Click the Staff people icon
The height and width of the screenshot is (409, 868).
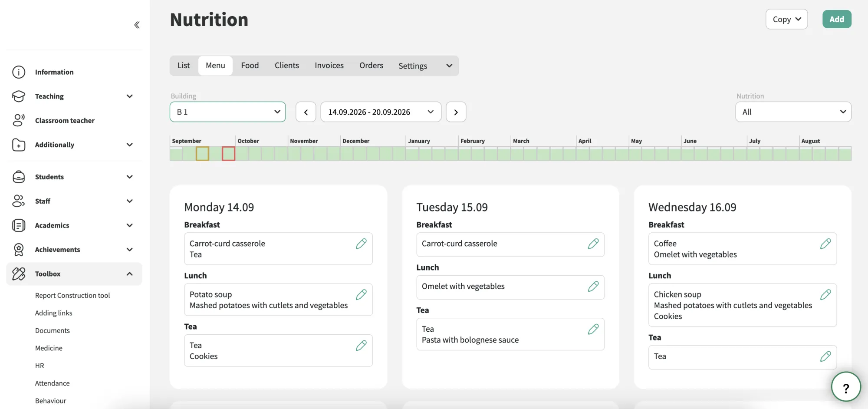[19, 201]
